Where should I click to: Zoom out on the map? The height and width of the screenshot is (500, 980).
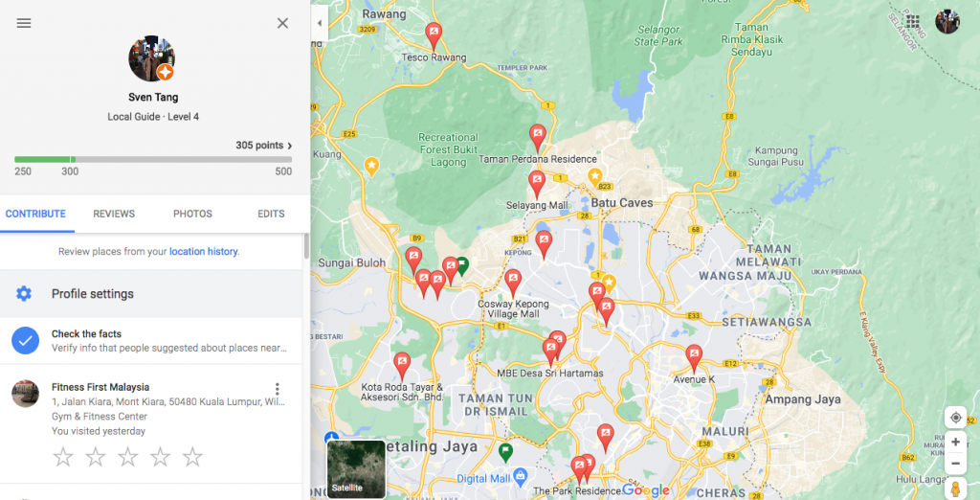pyautogui.click(x=954, y=464)
